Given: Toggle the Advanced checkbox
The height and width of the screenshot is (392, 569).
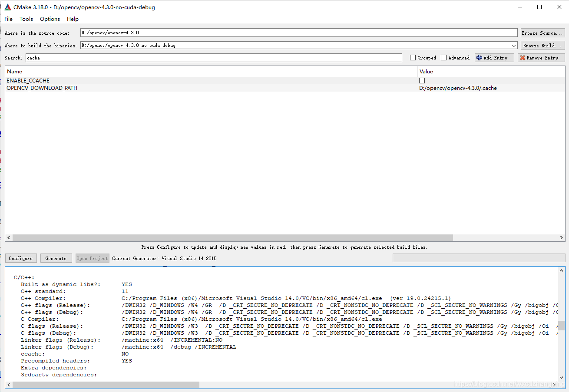Looking at the screenshot, I should (x=455, y=58).
